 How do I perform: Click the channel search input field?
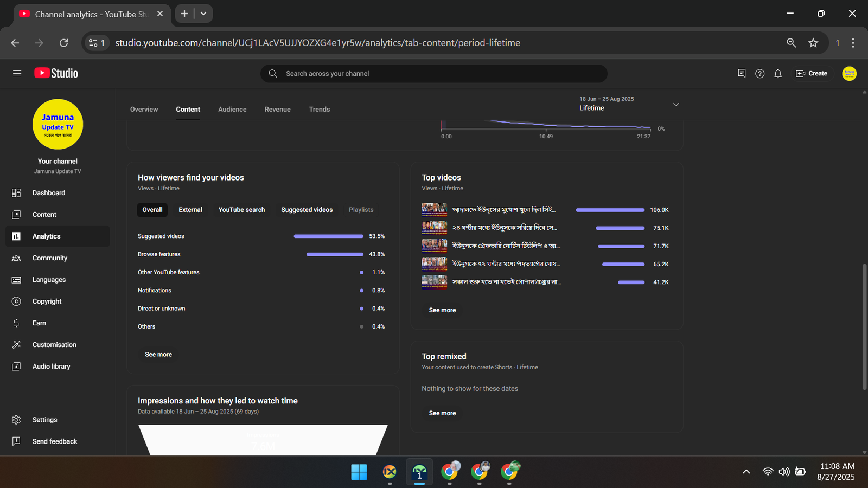pos(434,74)
